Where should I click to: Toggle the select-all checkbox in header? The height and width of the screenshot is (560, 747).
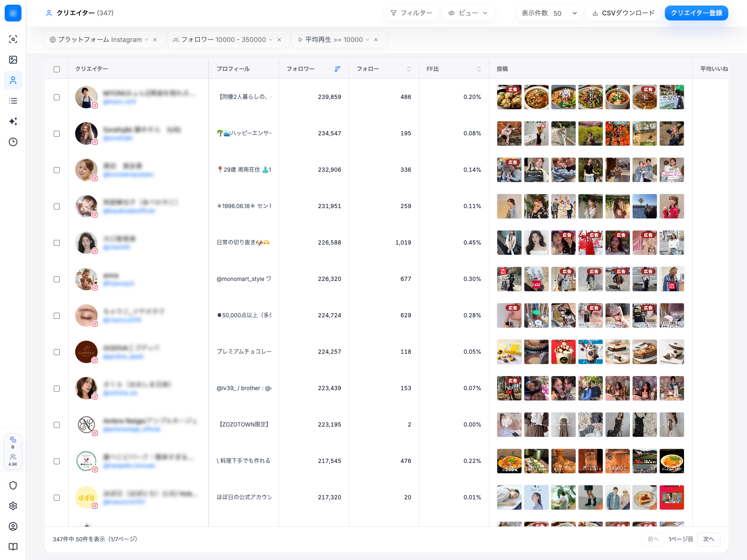pyautogui.click(x=56, y=69)
